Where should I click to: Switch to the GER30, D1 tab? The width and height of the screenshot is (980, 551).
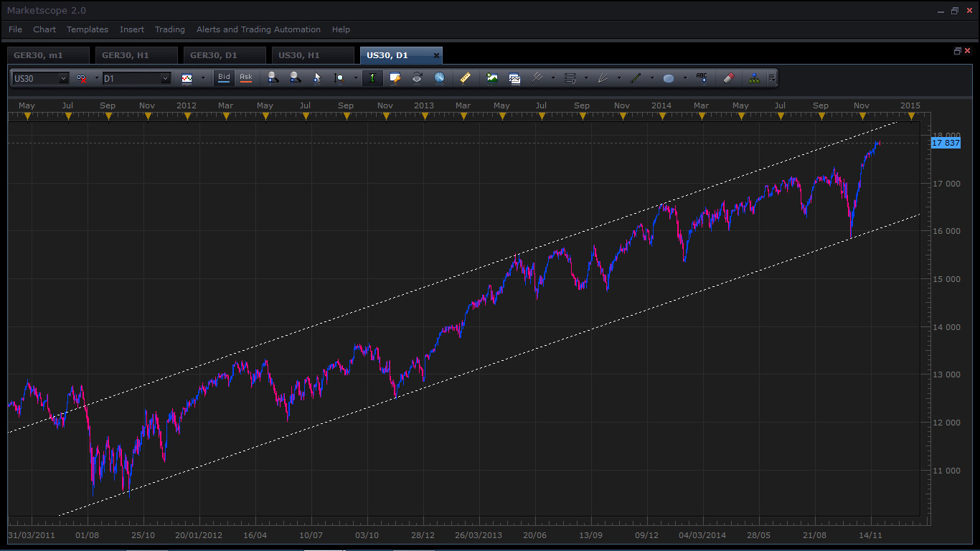225,55
